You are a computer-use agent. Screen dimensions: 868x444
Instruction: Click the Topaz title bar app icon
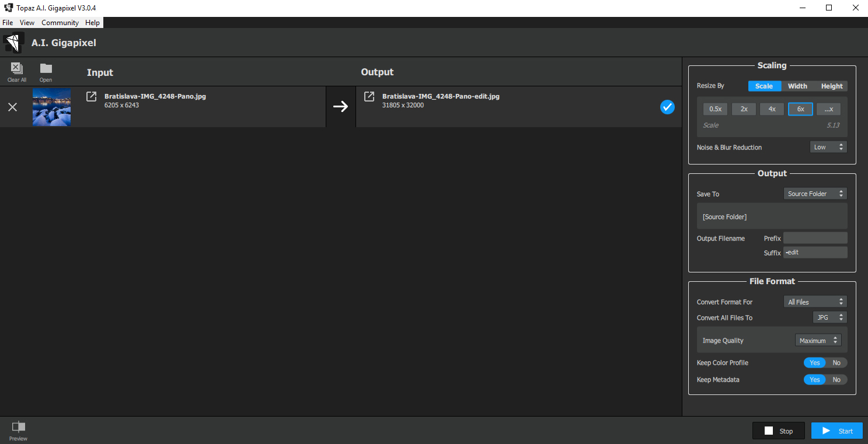[8, 8]
